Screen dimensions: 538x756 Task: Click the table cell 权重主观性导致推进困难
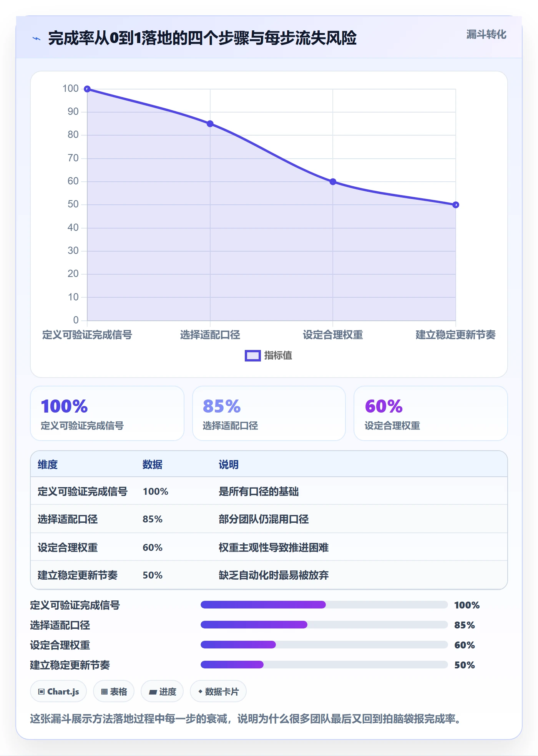point(274,547)
